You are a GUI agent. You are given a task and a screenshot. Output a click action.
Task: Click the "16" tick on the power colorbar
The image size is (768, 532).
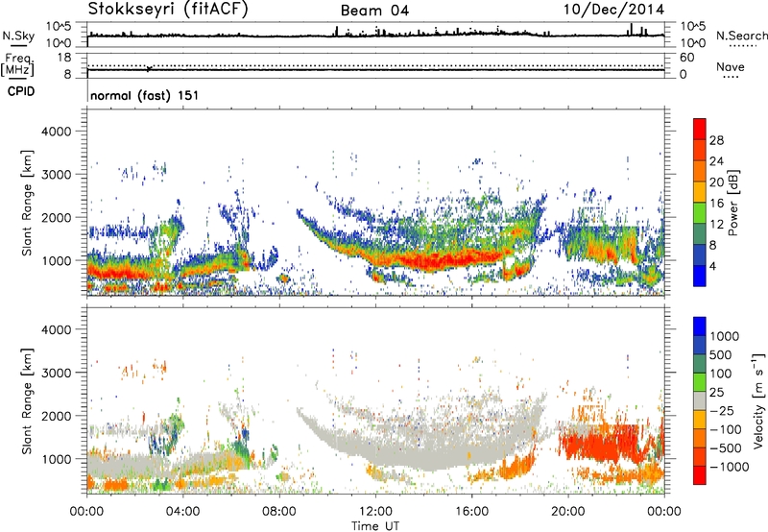click(x=716, y=204)
